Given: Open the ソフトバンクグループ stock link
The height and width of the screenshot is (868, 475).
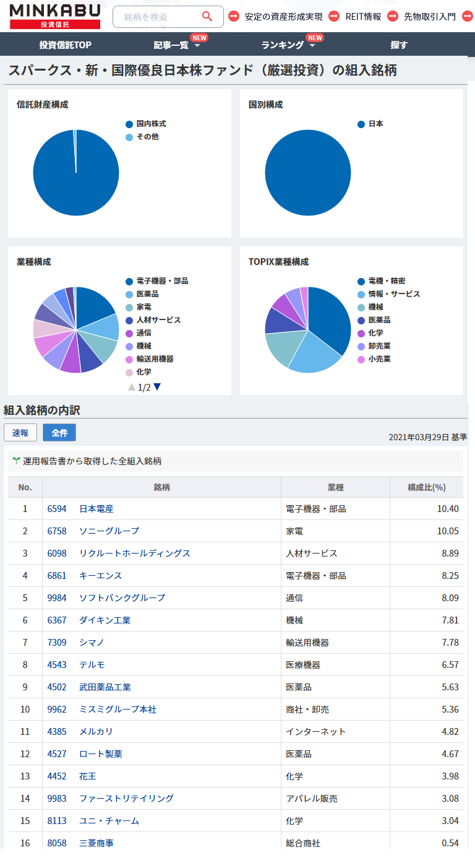Looking at the screenshot, I should pyautogui.click(x=122, y=598).
